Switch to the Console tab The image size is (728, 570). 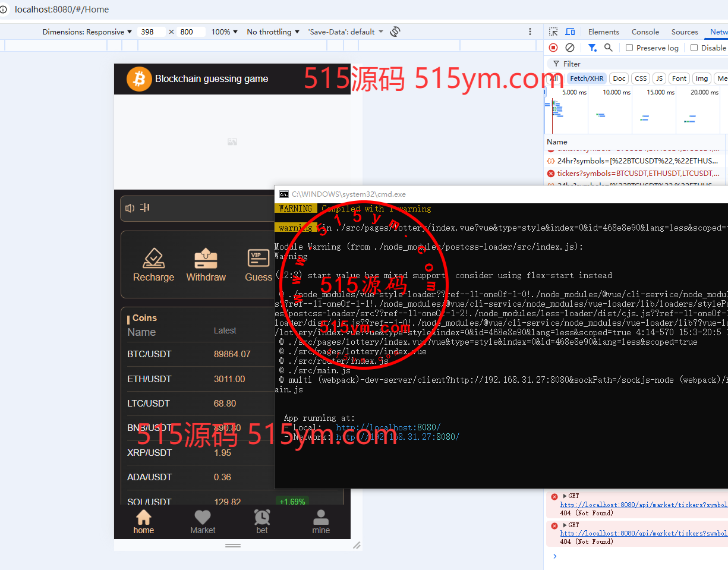[x=645, y=32]
